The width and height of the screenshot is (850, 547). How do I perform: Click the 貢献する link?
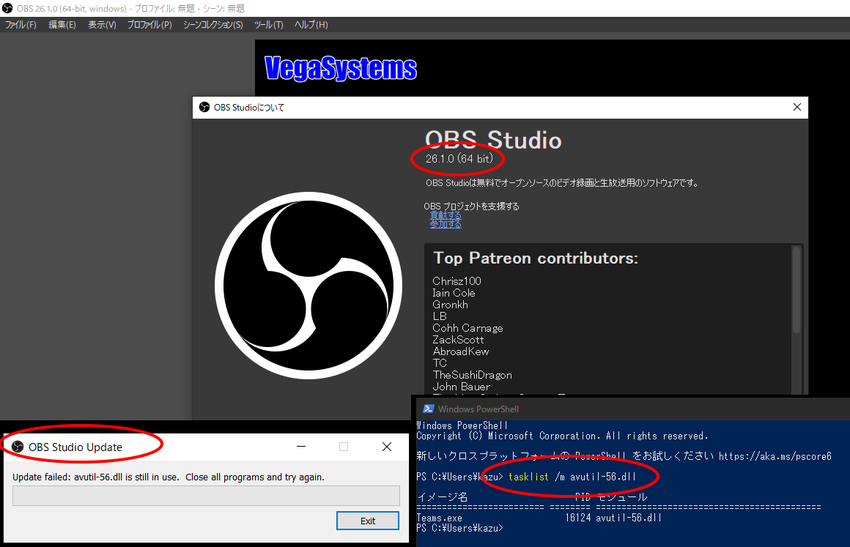[x=446, y=215]
